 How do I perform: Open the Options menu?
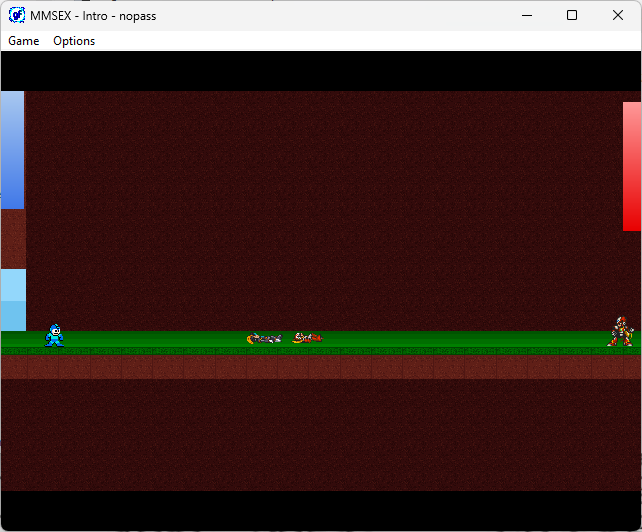(74, 41)
